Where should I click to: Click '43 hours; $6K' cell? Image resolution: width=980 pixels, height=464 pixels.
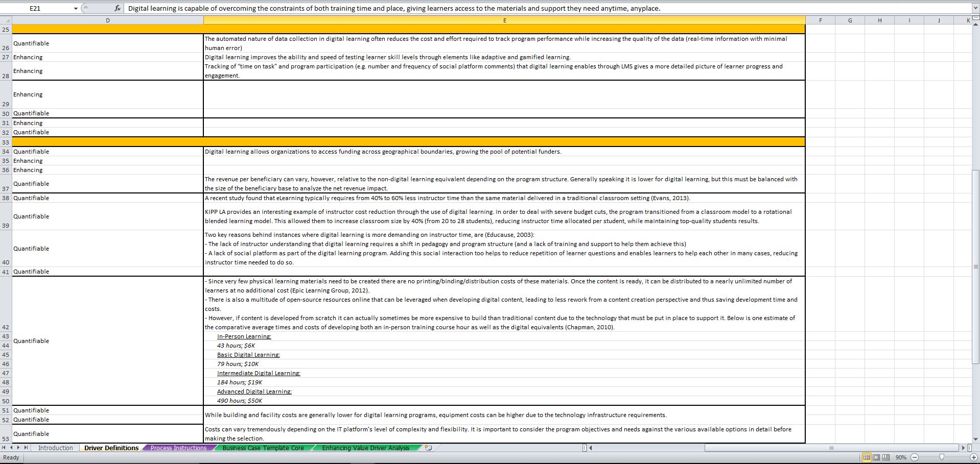(x=504, y=346)
